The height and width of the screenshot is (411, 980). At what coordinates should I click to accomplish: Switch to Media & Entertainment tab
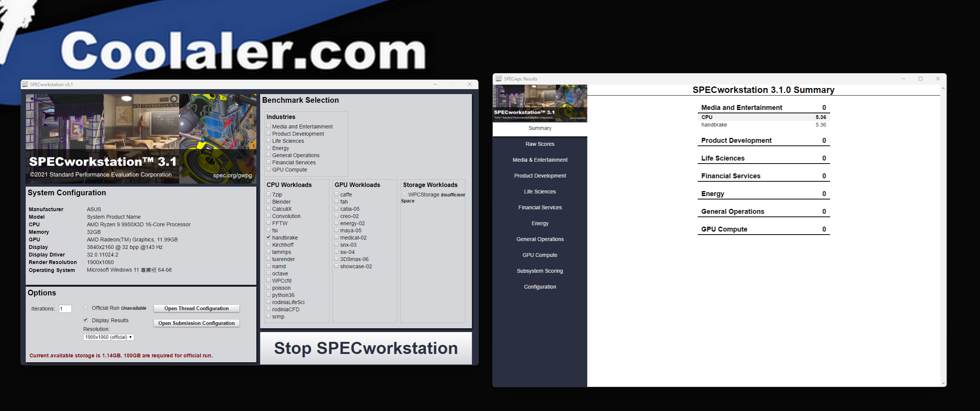540,160
